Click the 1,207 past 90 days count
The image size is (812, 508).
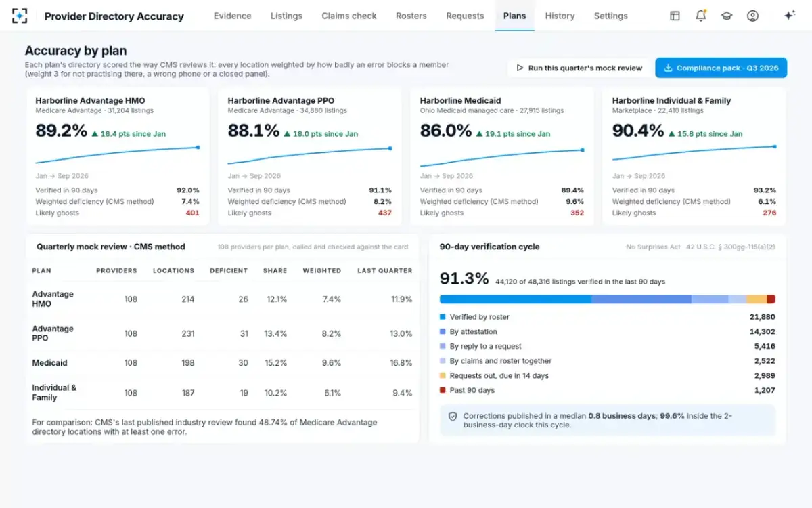(x=765, y=390)
